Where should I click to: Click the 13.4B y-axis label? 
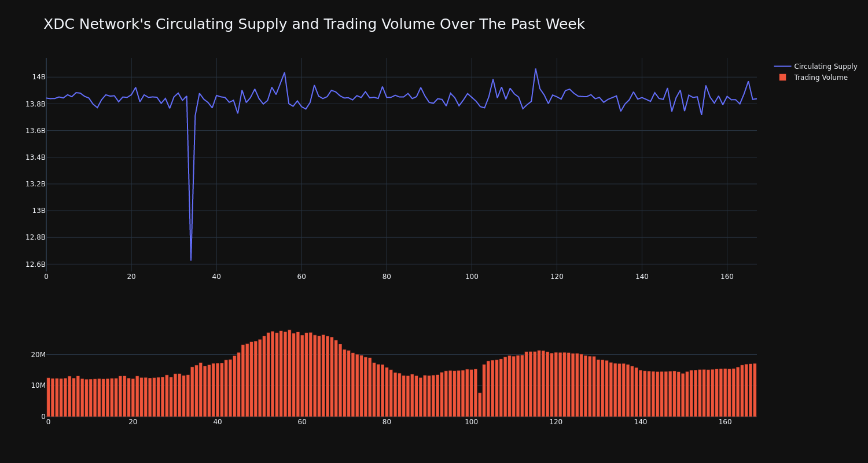coord(35,157)
